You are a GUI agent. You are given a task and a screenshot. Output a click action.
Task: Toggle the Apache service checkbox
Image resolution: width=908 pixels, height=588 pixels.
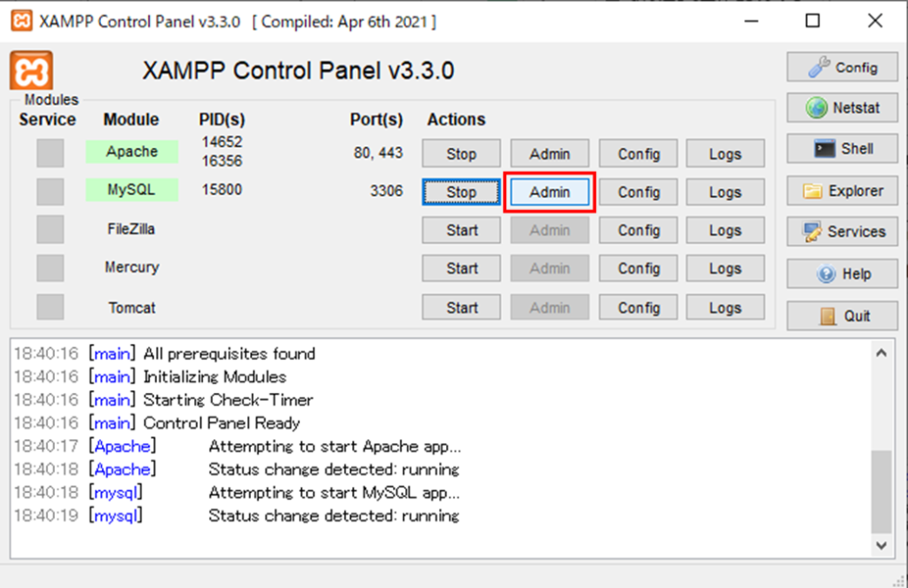(x=51, y=153)
